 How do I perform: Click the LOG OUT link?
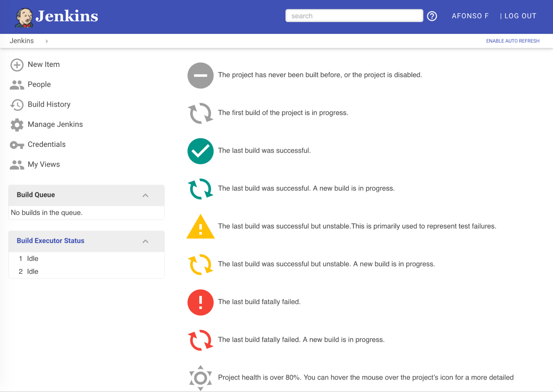[x=520, y=16]
